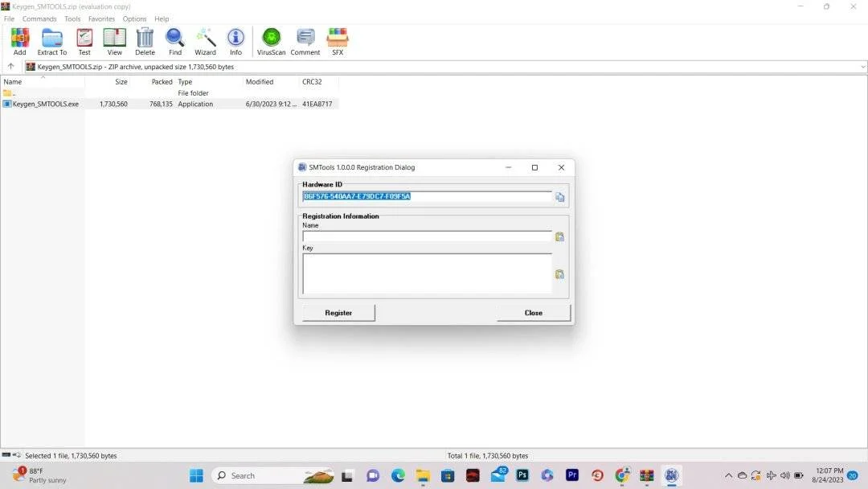This screenshot has width=868, height=489.
Task: Expand the address path dropdown arrow
Action: point(862,67)
